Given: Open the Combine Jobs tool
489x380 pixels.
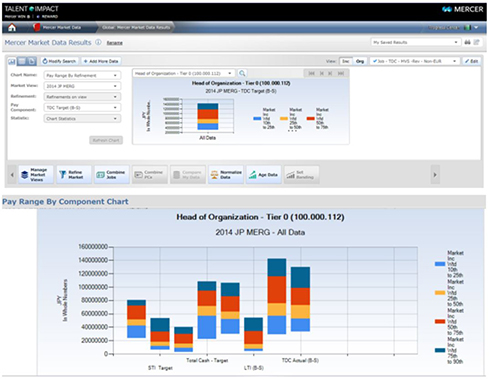Looking at the screenshot, I should 112,175.
